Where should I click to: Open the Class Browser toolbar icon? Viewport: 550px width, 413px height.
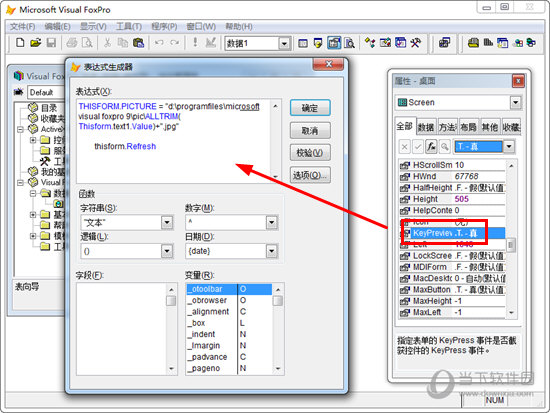[370, 43]
